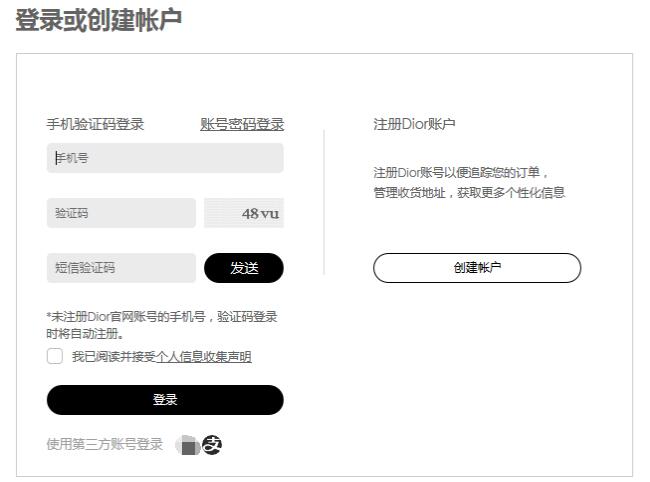Tick the personal information consent checkbox

click(55, 357)
